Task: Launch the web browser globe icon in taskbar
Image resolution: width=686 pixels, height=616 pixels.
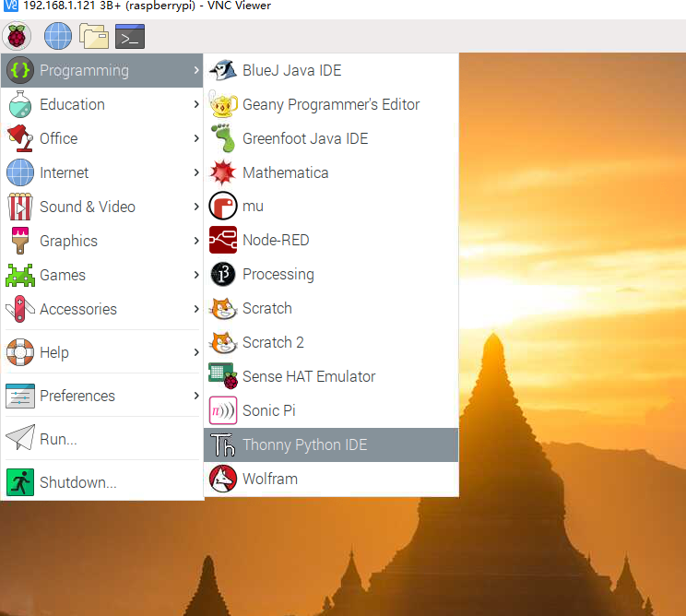Action: coord(58,36)
